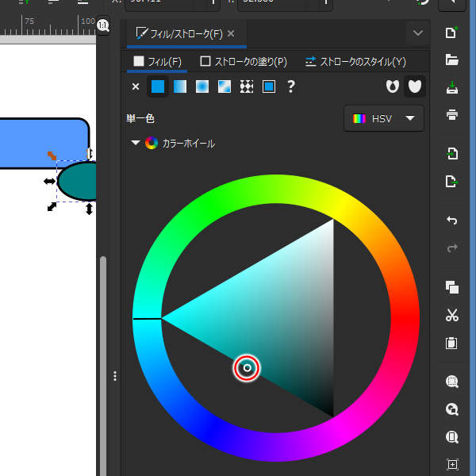Collapse the カラーホイール section
This screenshot has height=476, width=476.
tap(134, 144)
